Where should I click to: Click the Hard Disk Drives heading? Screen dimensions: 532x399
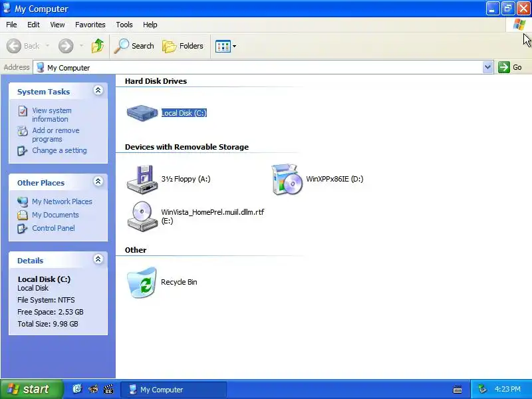pyautogui.click(x=156, y=81)
